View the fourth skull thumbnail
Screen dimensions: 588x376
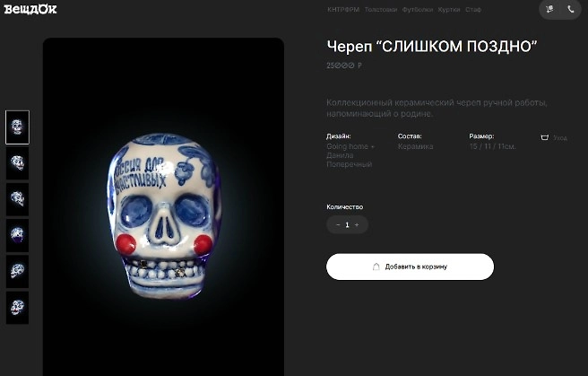17,235
